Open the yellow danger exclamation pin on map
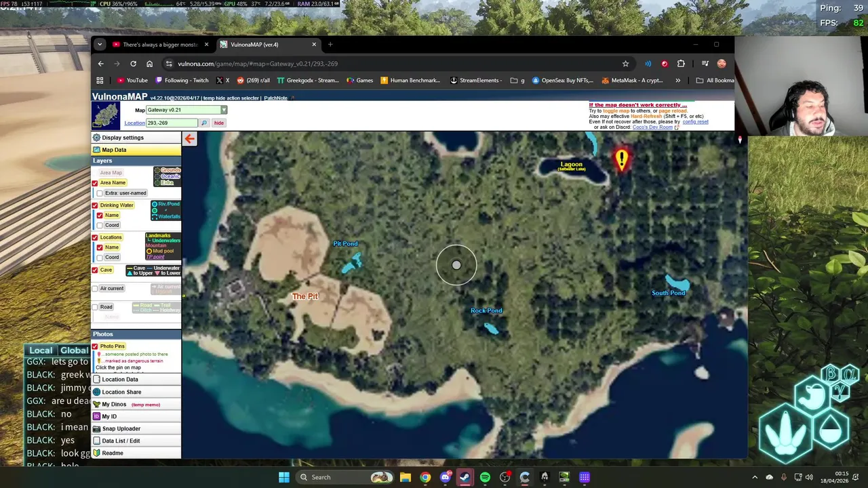The height and width of the screenshot is (488, 868). click(622, 160)
